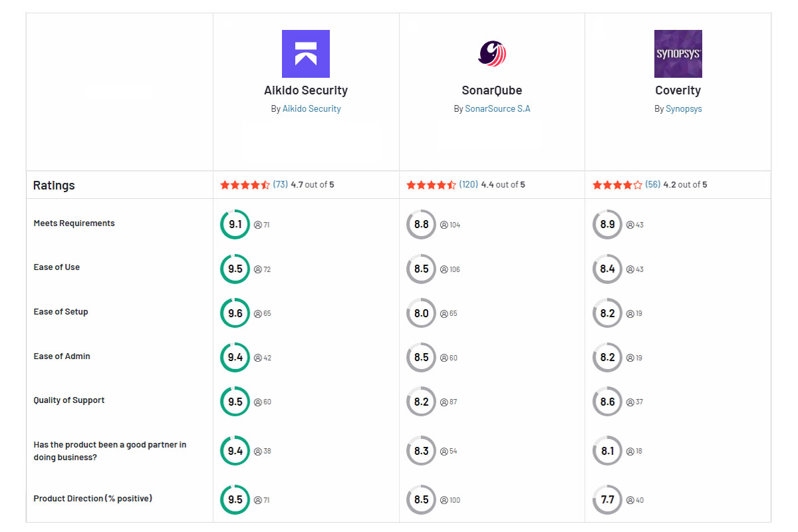
Task: Visit the Aikido Security vendor link
Action: coord(312,108)
